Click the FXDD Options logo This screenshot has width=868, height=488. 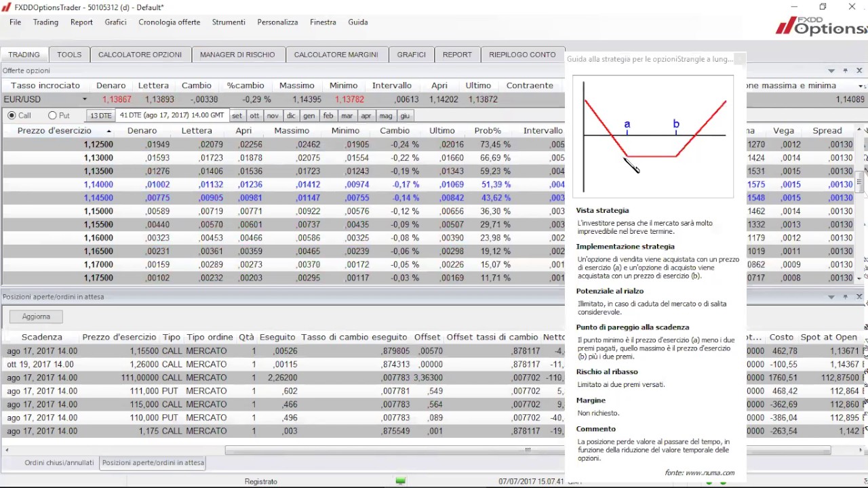click(822, 26)
